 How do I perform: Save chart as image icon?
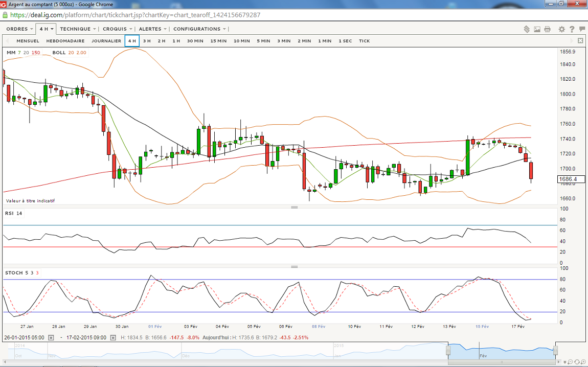(537, 29)
